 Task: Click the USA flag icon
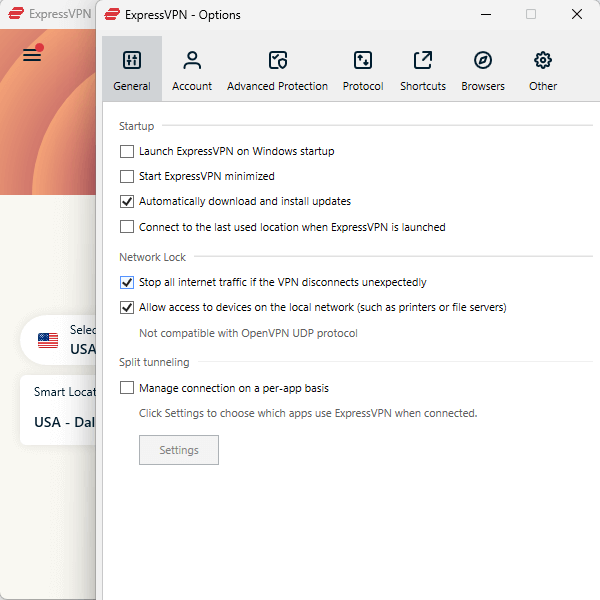point(48,340)
